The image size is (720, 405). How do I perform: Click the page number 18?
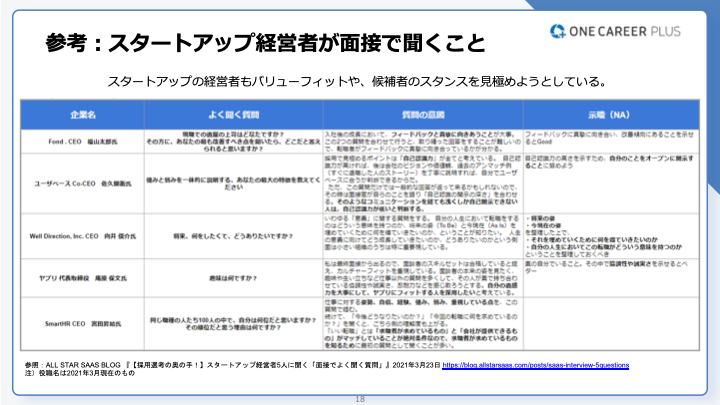[360, 399]
